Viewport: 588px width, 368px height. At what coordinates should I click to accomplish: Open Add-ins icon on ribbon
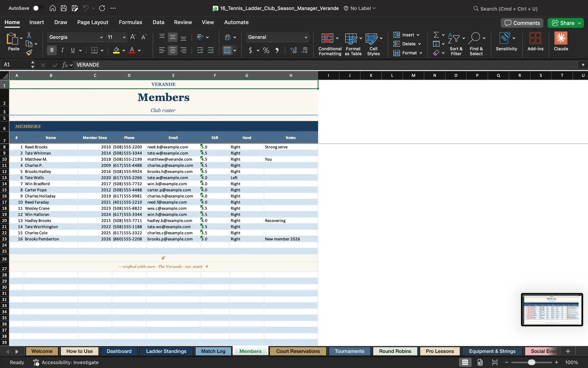(535, 42)
